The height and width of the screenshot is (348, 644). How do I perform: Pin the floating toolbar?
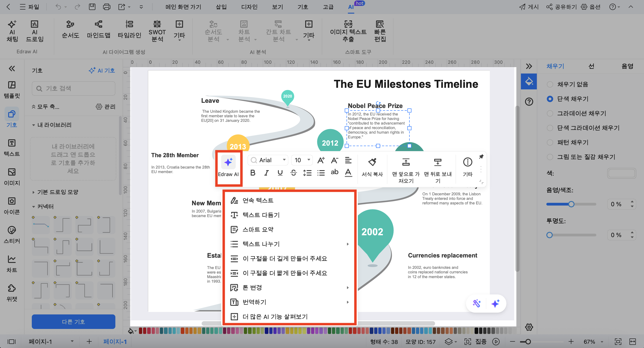click(x=481, y=157)
